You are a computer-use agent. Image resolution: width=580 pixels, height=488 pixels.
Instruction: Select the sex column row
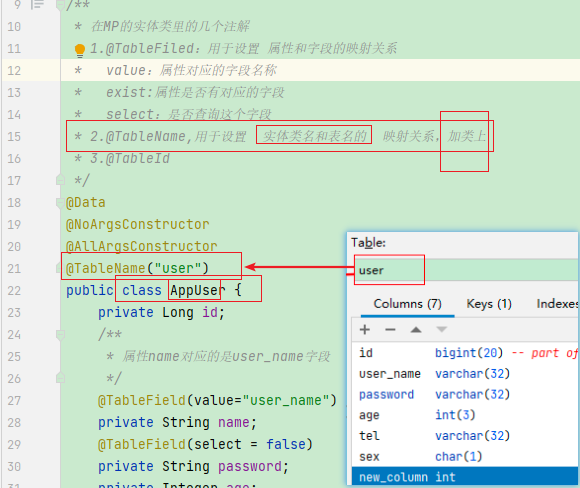[465, 457]
